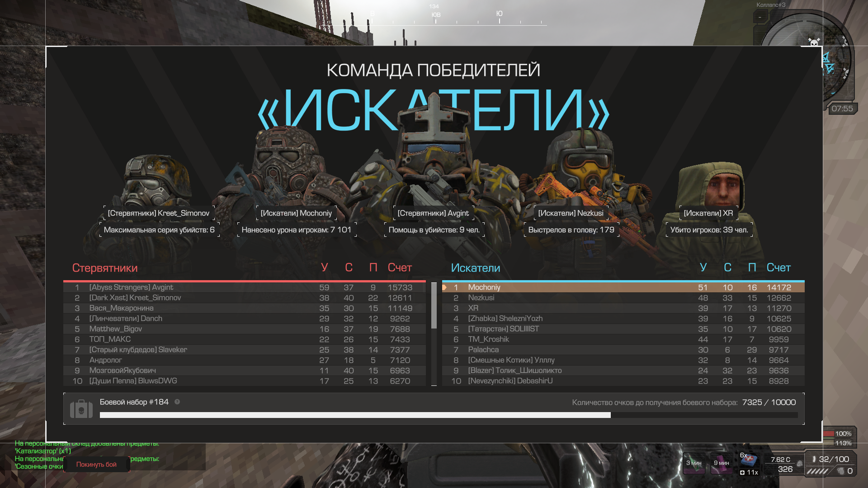Click the skull marker atop the minimap

[x=814, y=42]
